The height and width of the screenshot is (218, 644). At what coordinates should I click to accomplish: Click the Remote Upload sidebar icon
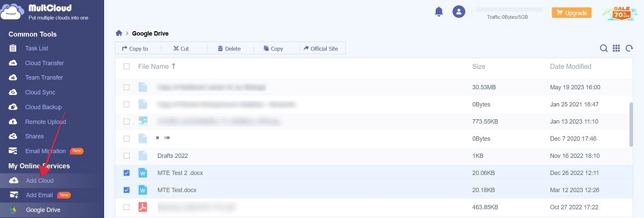[13, 122]
